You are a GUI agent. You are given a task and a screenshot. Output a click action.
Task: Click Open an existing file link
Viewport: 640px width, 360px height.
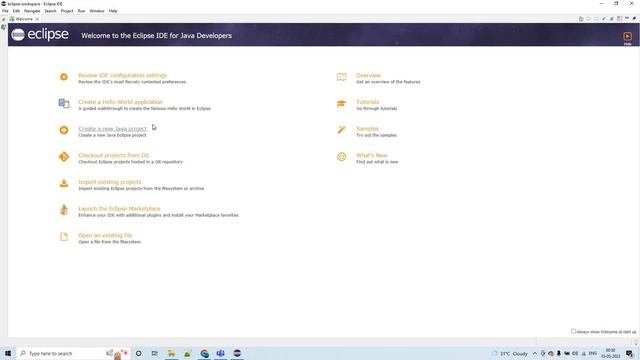105,235
